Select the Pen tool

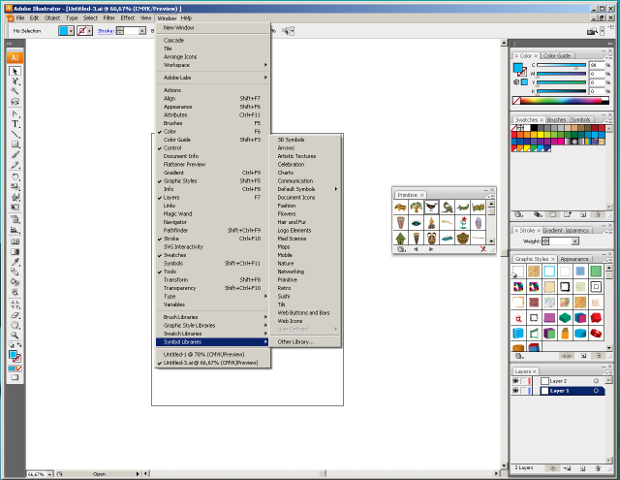click(x=15, y=114)
